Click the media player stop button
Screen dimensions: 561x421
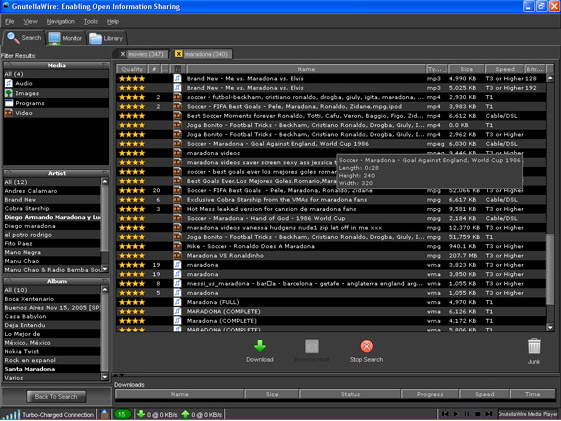pos(477,414)
